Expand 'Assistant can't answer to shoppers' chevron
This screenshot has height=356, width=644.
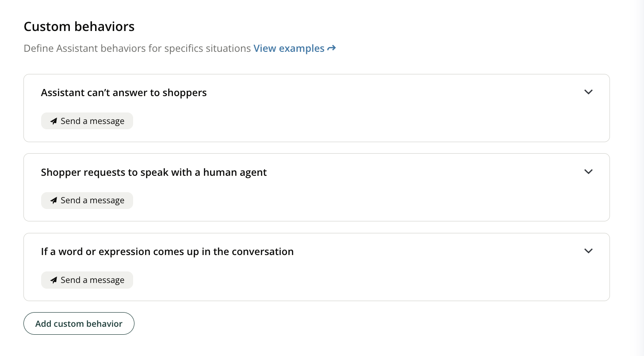click(588, 92)
